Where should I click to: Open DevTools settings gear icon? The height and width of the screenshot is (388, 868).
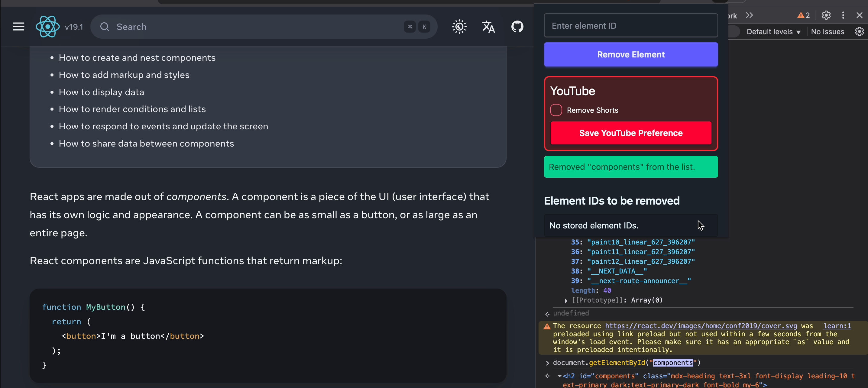[826, 15]
